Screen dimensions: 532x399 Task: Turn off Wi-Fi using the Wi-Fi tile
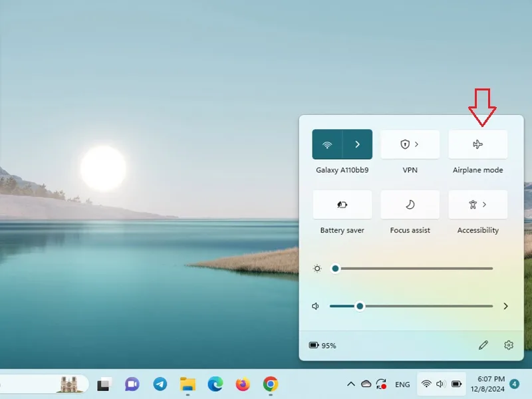coord(327,144)
